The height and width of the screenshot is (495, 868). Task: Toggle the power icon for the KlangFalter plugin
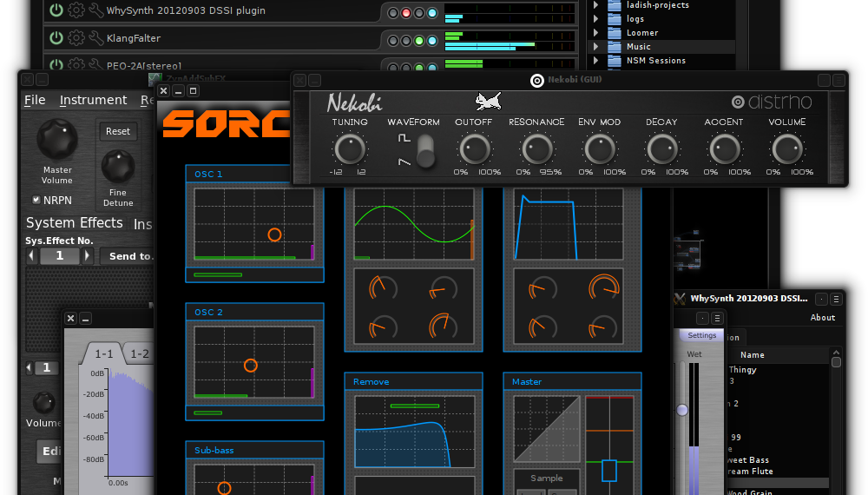[x=56, y=38]
